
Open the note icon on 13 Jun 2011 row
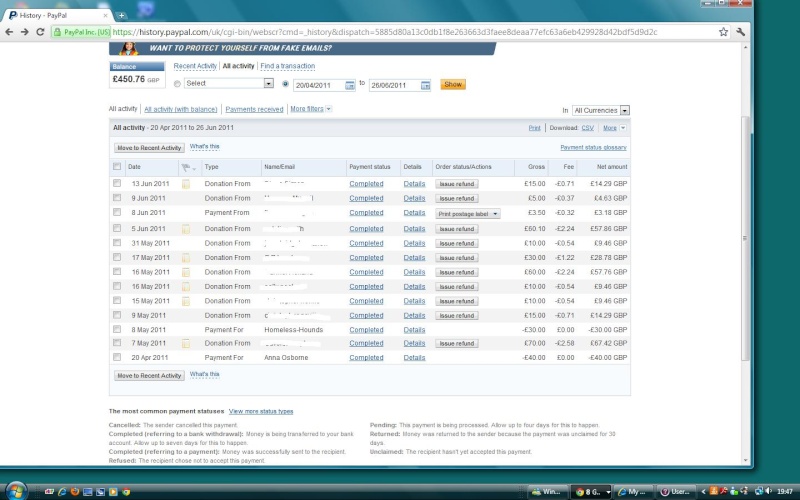(x=186, y=184)
